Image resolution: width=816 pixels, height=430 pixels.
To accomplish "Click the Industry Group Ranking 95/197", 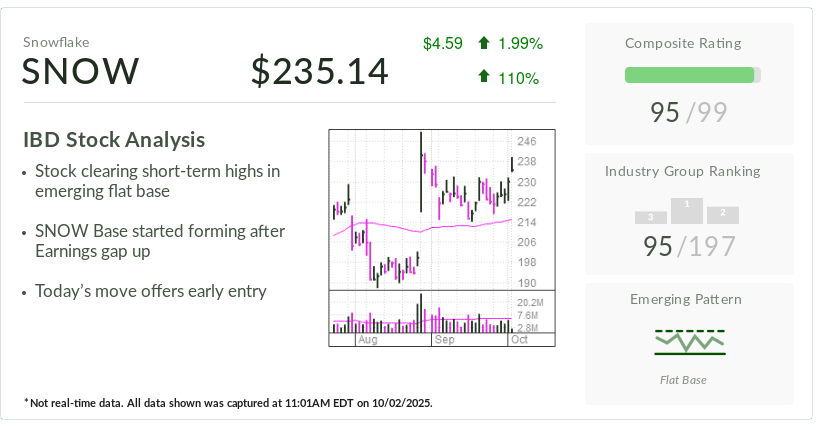I will 689,246.
